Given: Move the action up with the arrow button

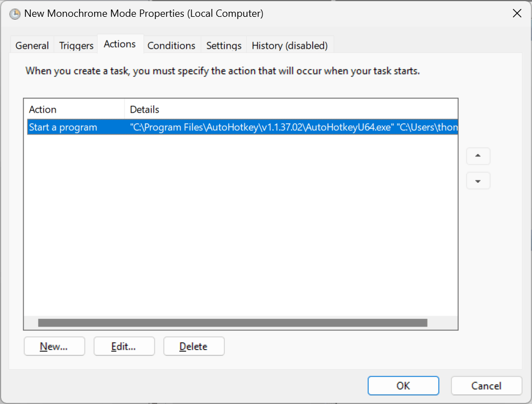Looking at the screenshot, I should (x=478, y=156).
